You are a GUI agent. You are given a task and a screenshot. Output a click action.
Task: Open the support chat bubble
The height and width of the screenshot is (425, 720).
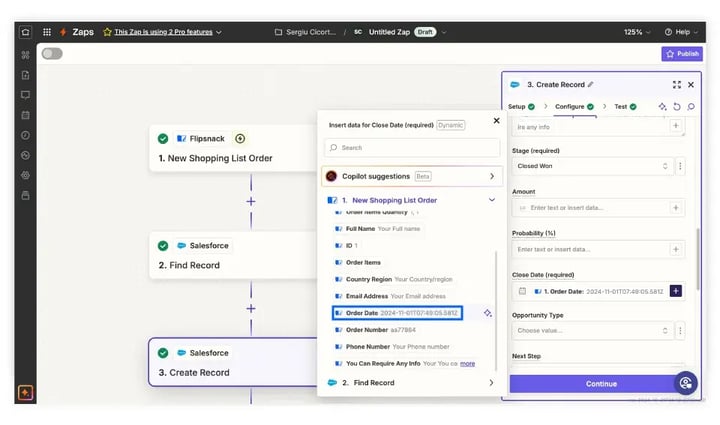click(x=686, y=383)
